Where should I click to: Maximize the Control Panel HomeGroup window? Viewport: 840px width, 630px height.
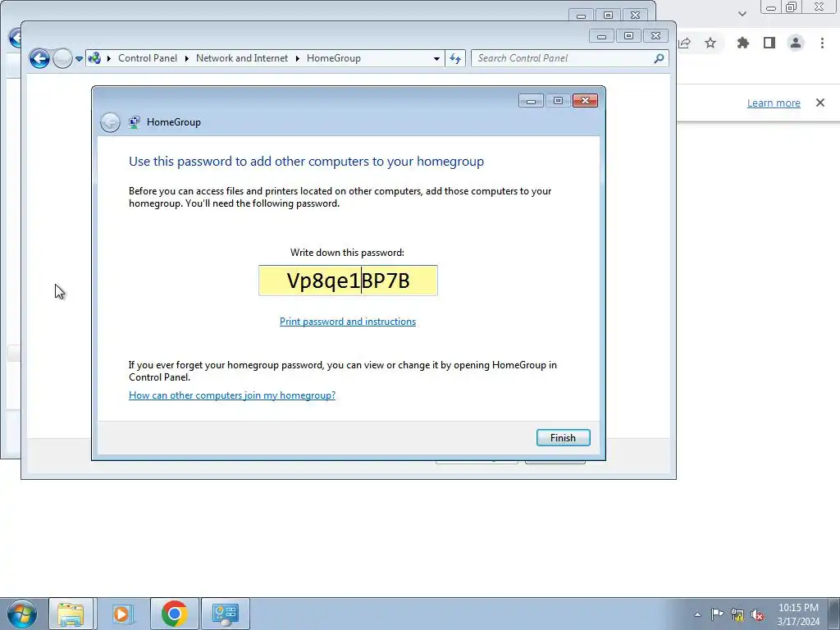point(628,36)
